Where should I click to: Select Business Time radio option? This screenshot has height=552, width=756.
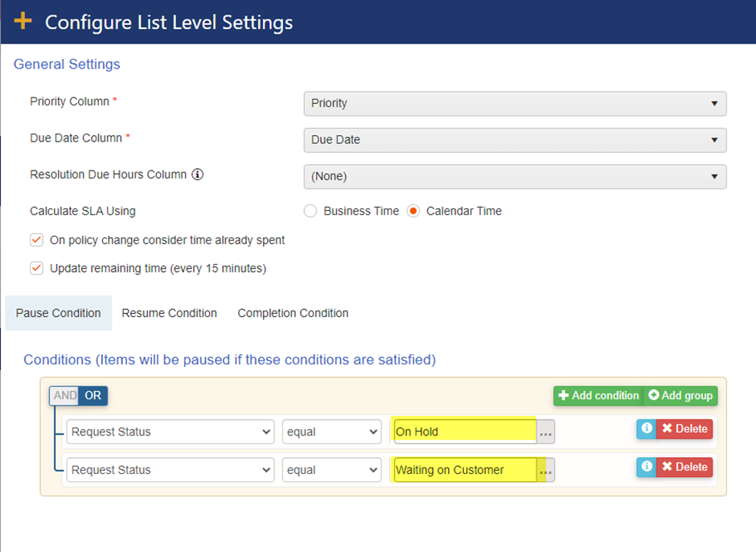pyautogui.click(x=310, y=211)
